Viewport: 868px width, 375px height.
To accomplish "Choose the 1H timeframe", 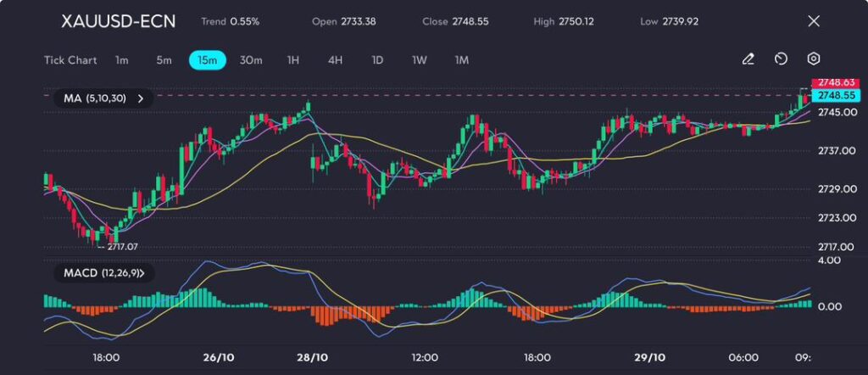I will (x=293, y=60).
